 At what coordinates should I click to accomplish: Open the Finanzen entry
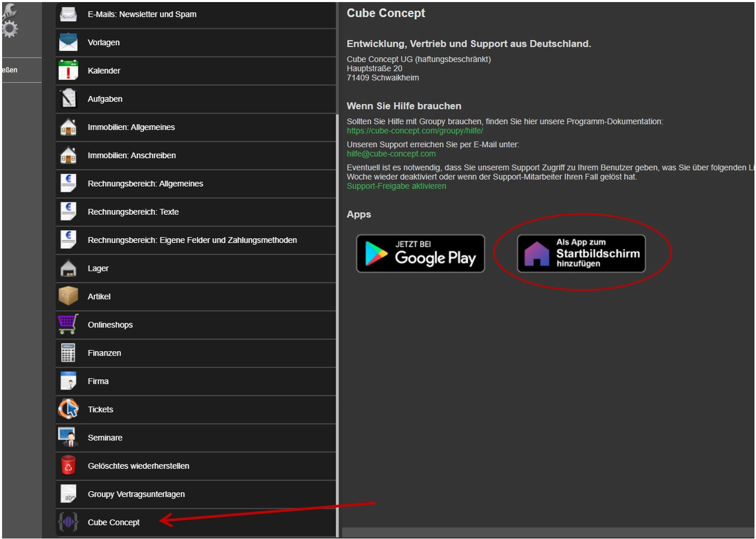[x=196, y=353]
